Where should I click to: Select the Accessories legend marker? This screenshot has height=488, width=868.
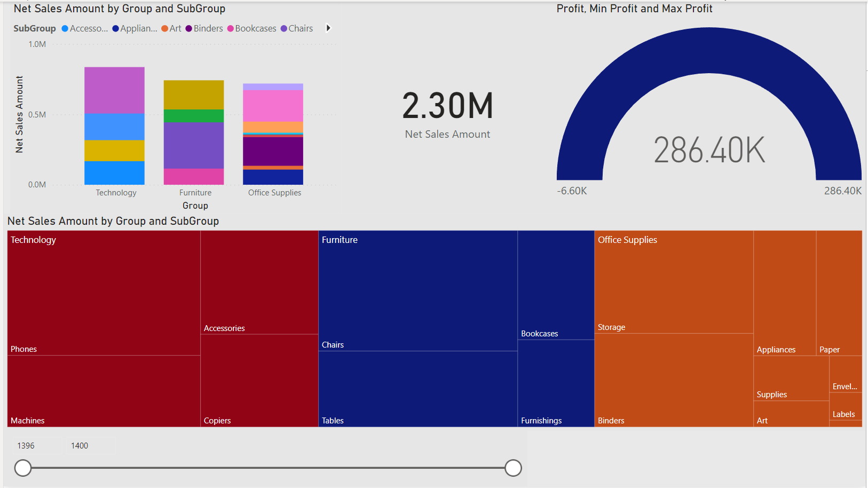pos(65,29)
